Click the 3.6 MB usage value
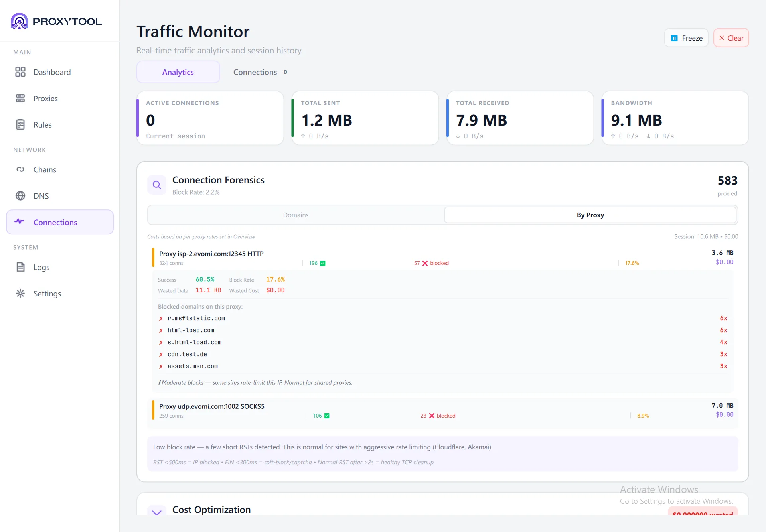 [722, 253]
